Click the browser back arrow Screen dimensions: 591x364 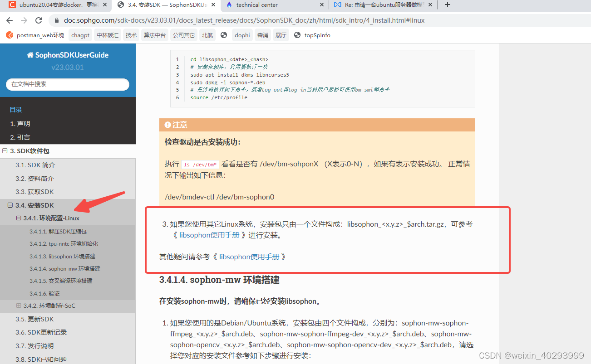coord(9,20)
